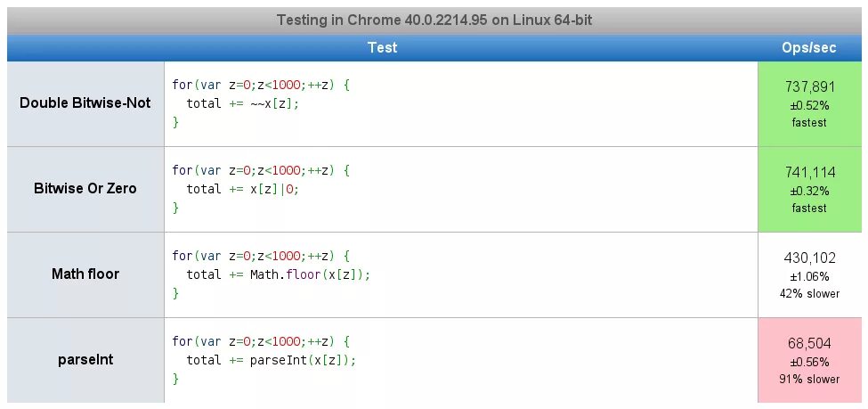Select the 741,114 ops/sec result
The width and height of the screenshot is (868, 409).
809,172
